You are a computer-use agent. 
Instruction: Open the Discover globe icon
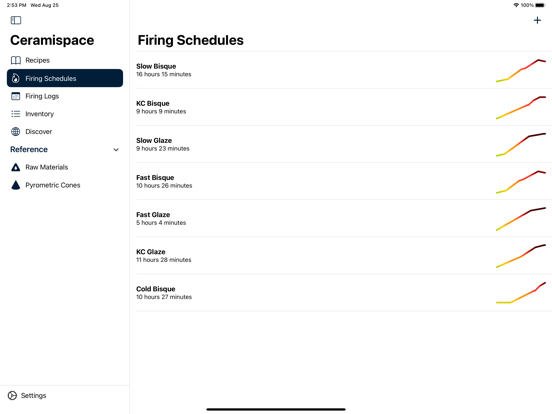pos(15,132)
